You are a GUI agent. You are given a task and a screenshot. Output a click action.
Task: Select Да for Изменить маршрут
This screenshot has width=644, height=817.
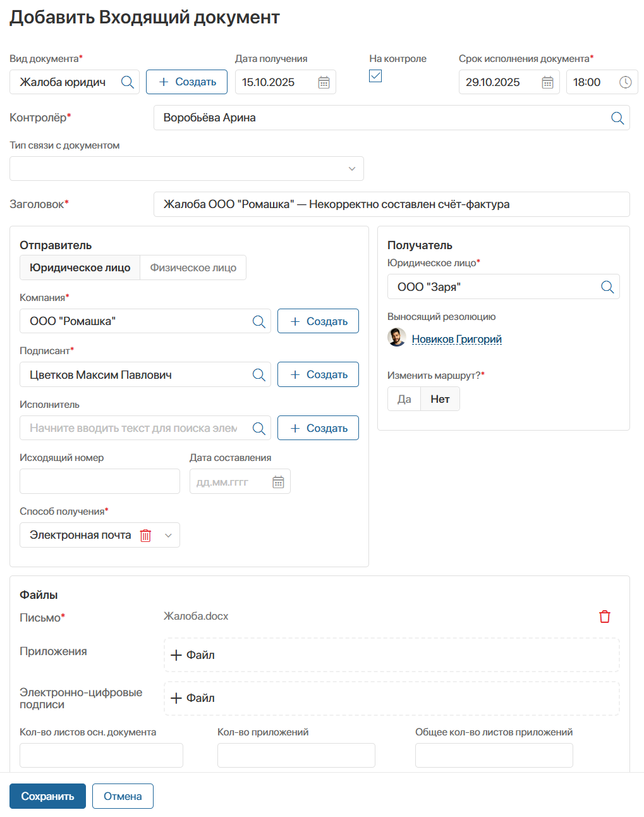point(404,399)
